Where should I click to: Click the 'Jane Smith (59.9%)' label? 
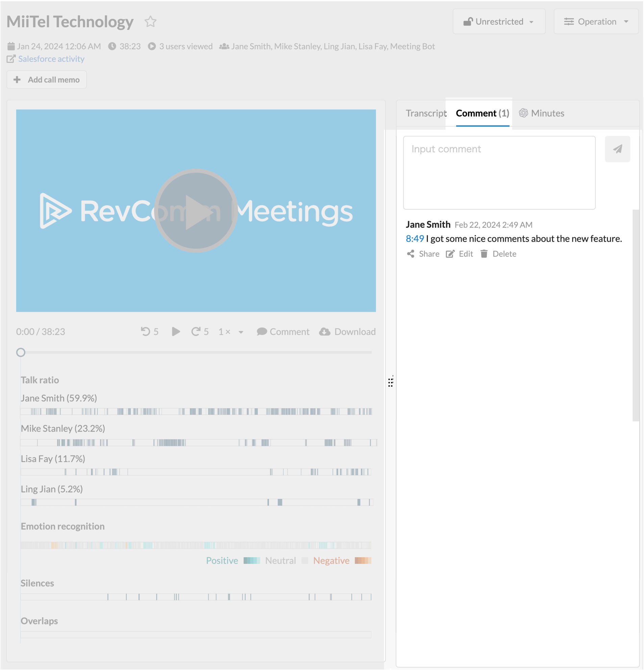(59, 398)
